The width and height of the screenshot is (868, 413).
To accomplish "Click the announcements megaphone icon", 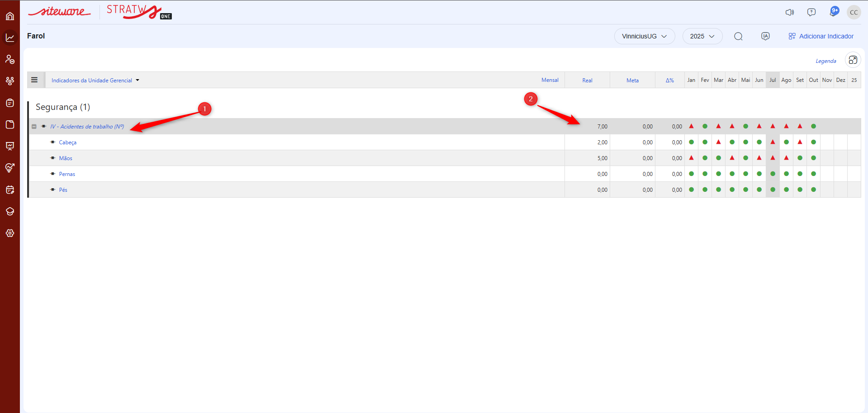I will (x=790, y=12).
